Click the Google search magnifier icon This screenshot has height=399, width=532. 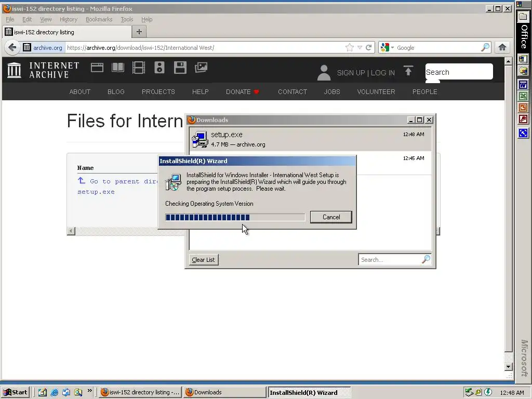click(x=485, y=47)
